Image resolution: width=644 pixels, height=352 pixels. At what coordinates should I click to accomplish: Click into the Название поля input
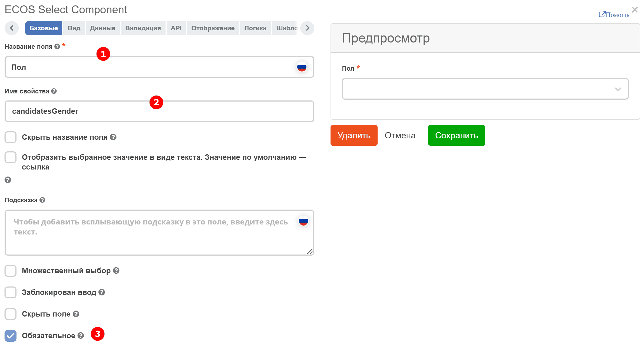pos(159,67)
